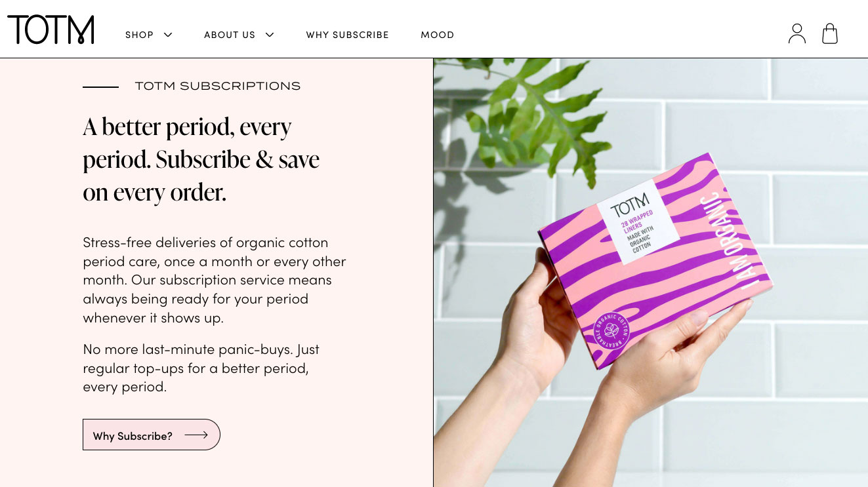The width and height of the screenshot is (868, 487).
Task: Expand the Shop dropdown chevron
Action: (168, 35)
